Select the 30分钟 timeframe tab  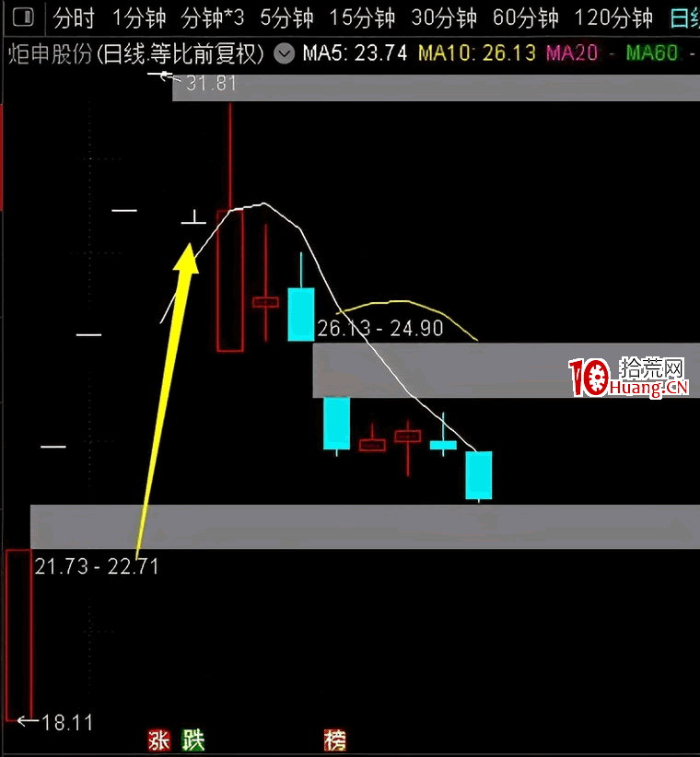444,18
